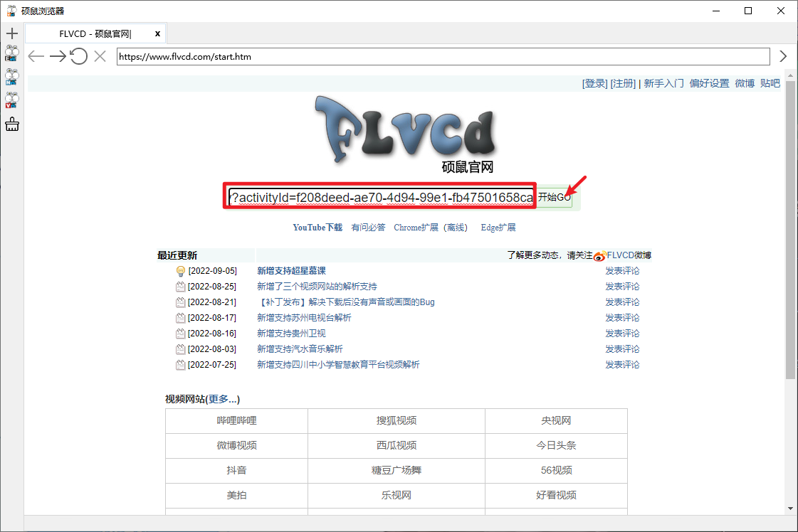Click 发表评论 for the 2022-08-25 entry

coord(622,287)
